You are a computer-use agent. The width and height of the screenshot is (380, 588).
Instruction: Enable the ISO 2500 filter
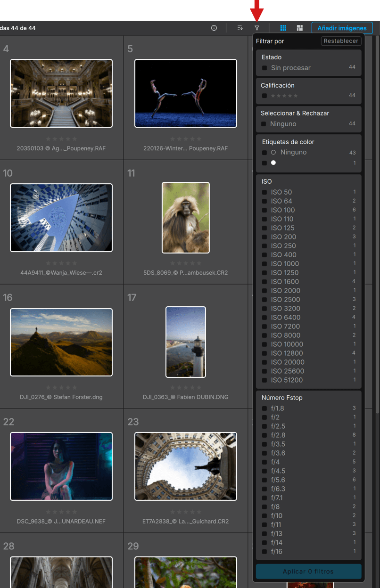[264, 300]
